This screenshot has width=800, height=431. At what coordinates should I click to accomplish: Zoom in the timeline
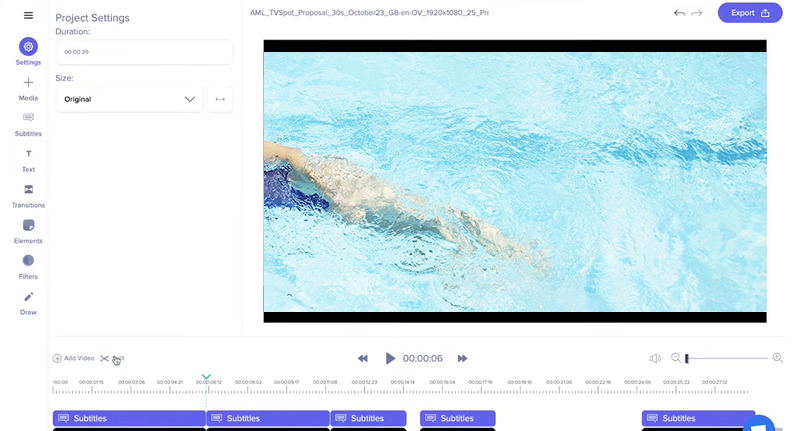click(778, 358)
